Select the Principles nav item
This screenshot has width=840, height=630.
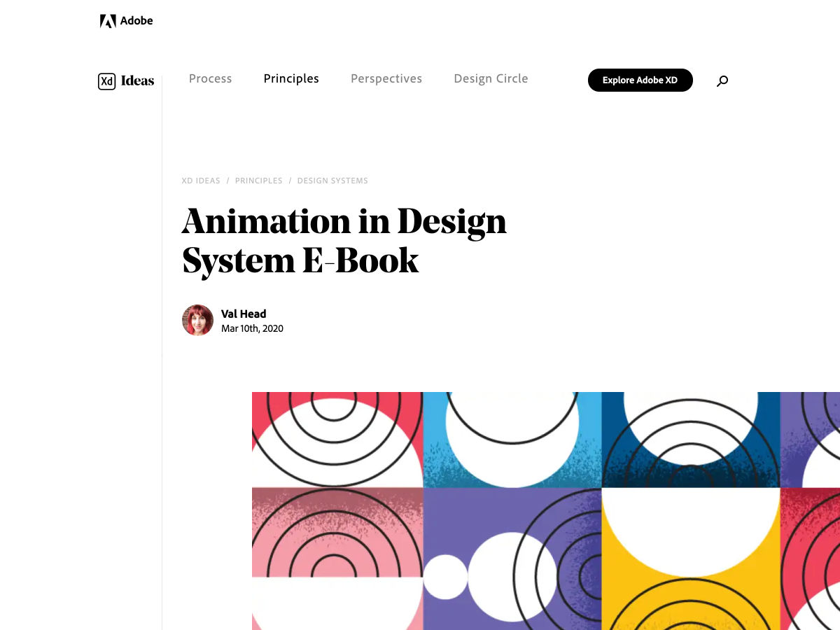pyautogui.click(x=291, y=79)
